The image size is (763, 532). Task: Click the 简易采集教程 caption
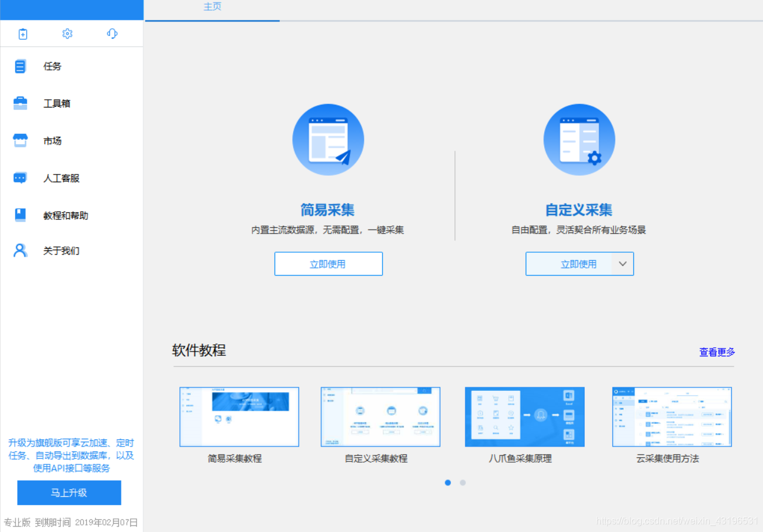[234, 458]
